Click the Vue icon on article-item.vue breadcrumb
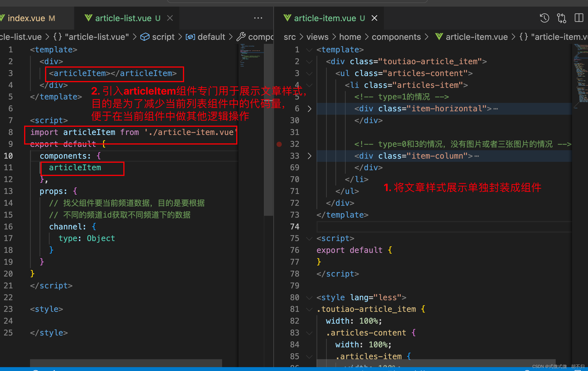Viewport: 588px width, 371px height. [439, 37]
